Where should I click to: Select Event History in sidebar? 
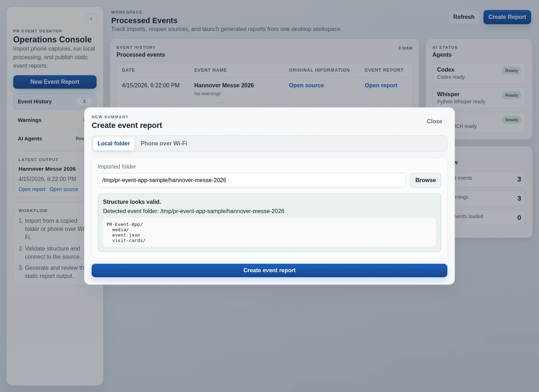pyautogui.click(x=55, y=102)
